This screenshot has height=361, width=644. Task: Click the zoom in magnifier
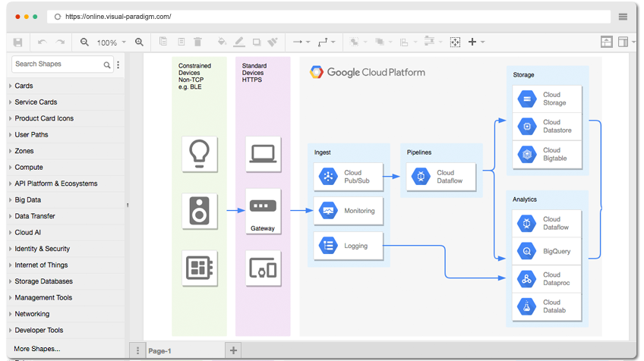point(139,42)
